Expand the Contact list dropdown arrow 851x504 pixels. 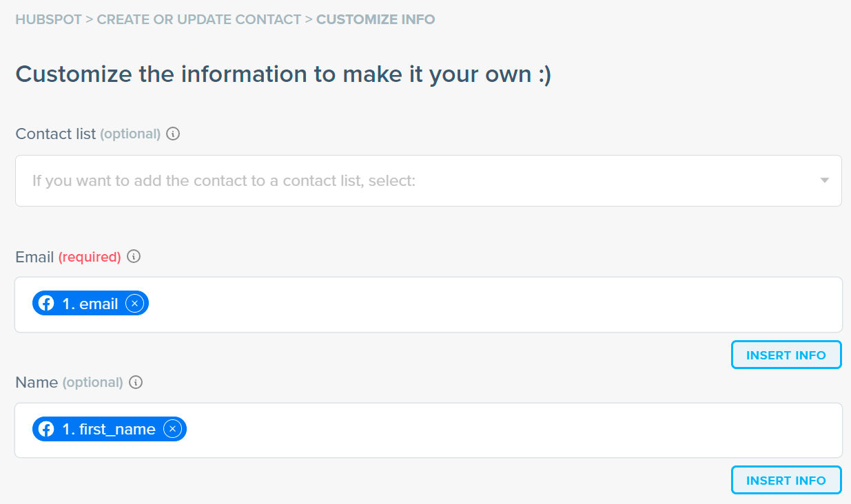824,180
